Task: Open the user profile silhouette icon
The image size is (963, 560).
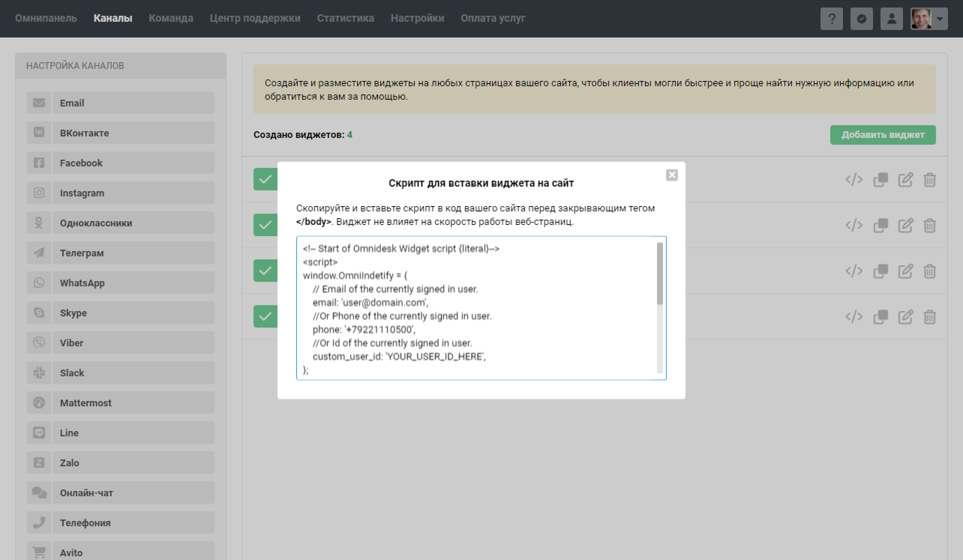Action: click(891, 18)
